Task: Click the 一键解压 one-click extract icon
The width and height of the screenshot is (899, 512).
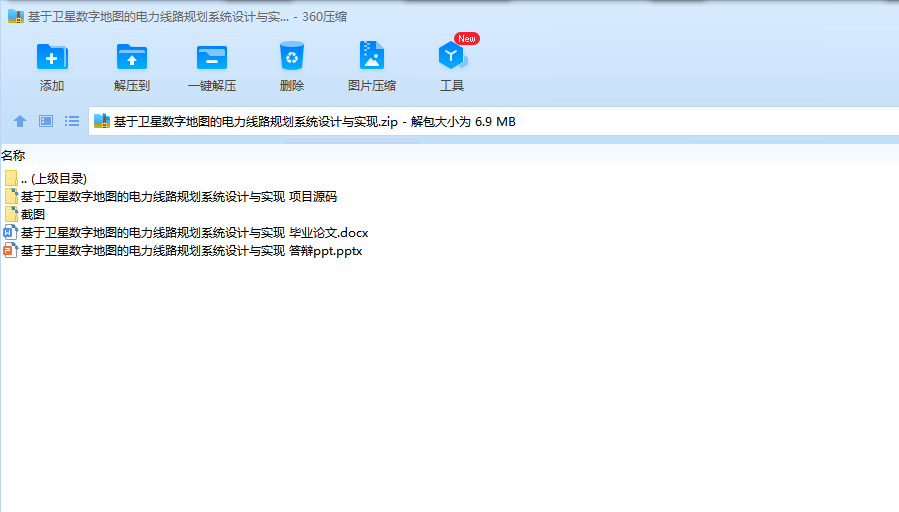Action: click(x=212, y=58)
